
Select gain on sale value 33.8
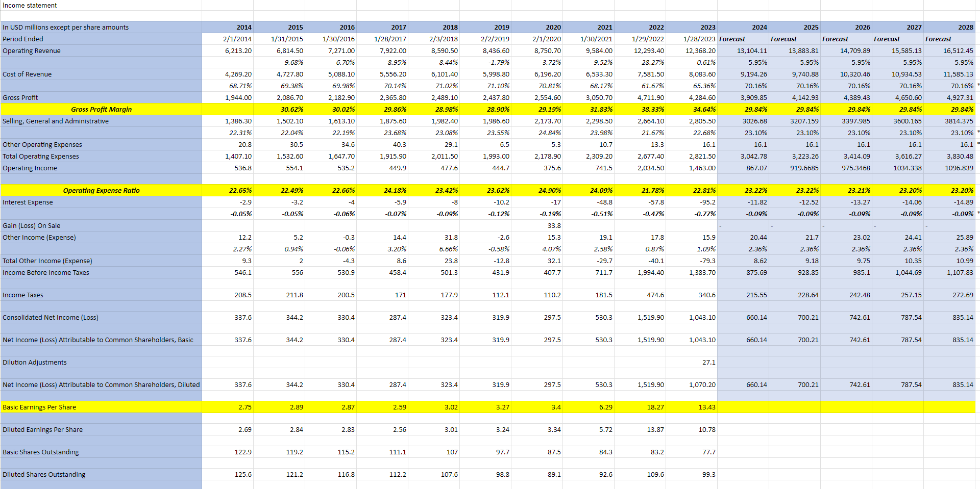(537, 226)
